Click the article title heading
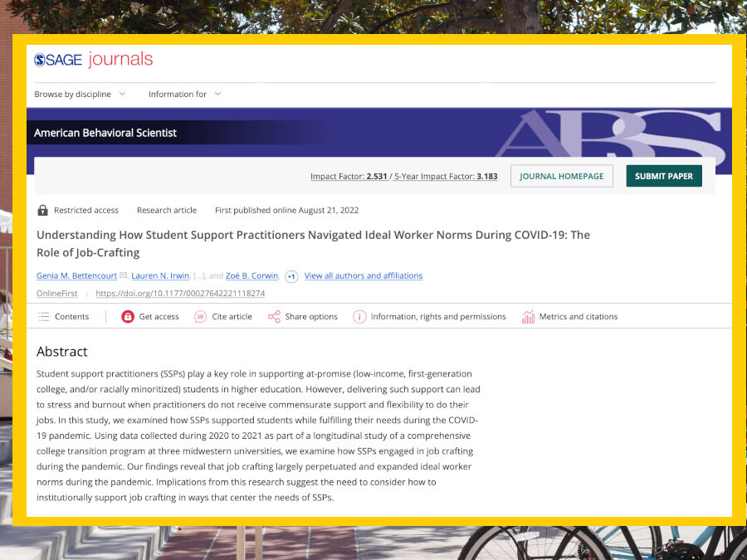The image size is (747, 560). coord(314,243)
